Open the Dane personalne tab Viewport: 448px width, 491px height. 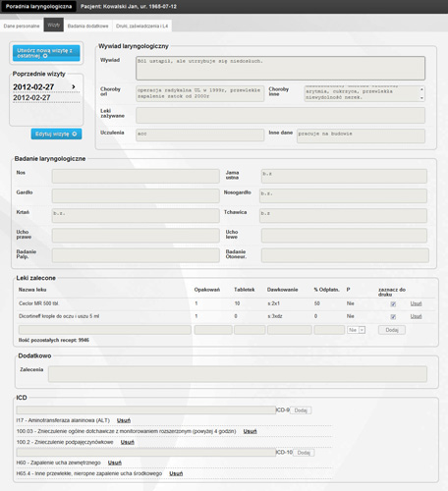click(22, 26)
